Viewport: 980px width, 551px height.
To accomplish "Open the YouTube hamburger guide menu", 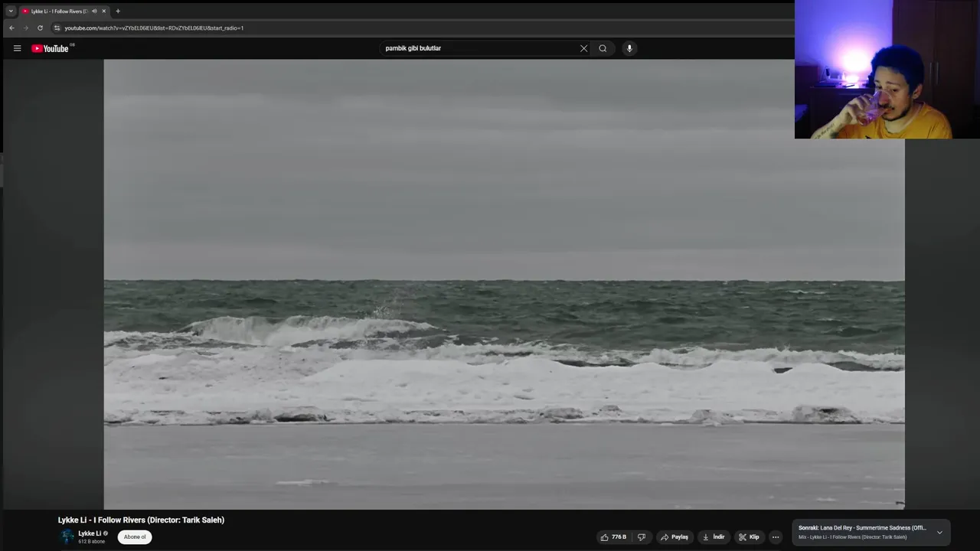I will coord(17,48).
